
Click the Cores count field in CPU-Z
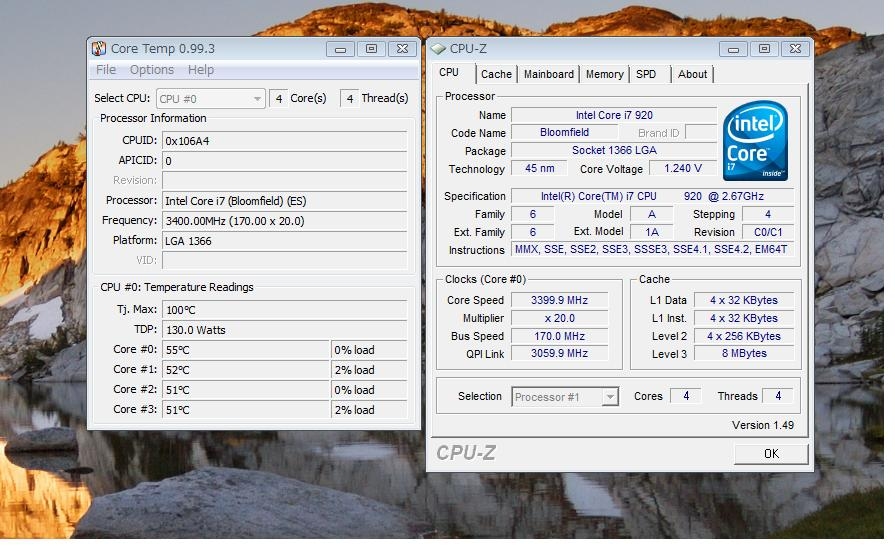[x=687, y=396]
